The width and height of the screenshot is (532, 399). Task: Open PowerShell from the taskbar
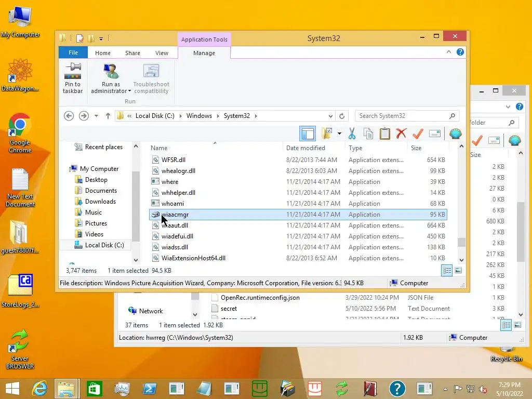(x=150, y=389)
